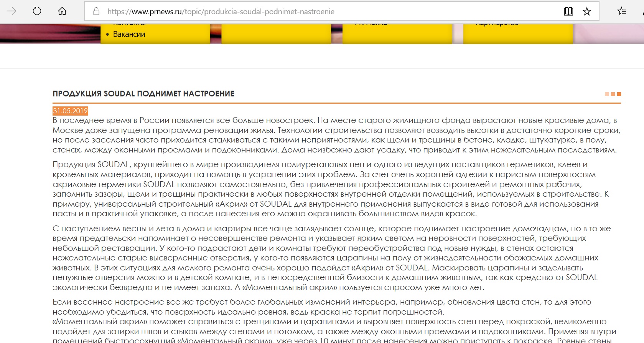Select the article date 31.05.2019
Viewport: 644px width, 343px height.
[71, 111]
